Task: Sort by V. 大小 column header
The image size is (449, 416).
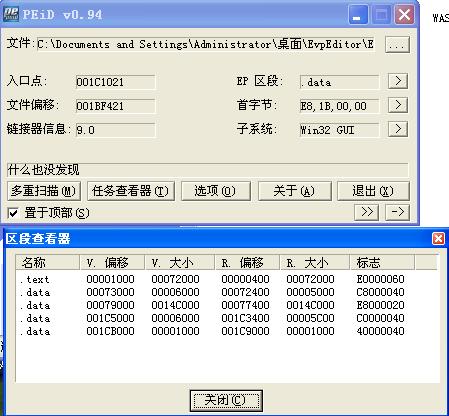Action: [179, 262]
